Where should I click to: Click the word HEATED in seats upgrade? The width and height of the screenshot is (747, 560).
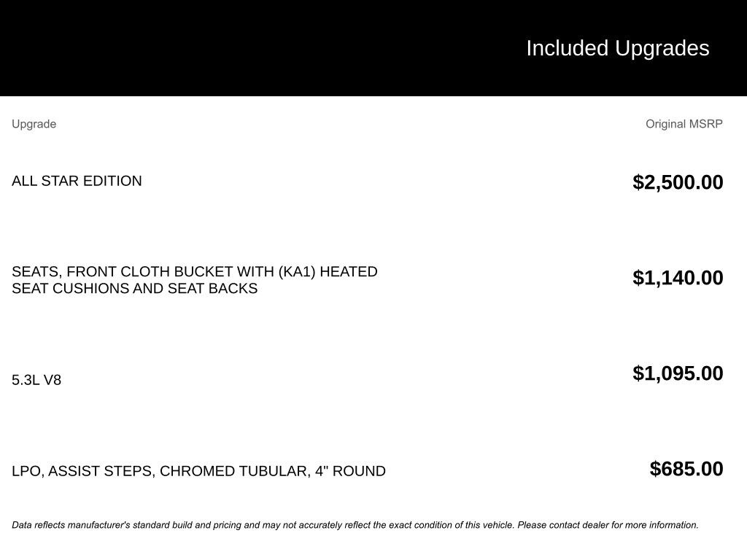point(349,272)
